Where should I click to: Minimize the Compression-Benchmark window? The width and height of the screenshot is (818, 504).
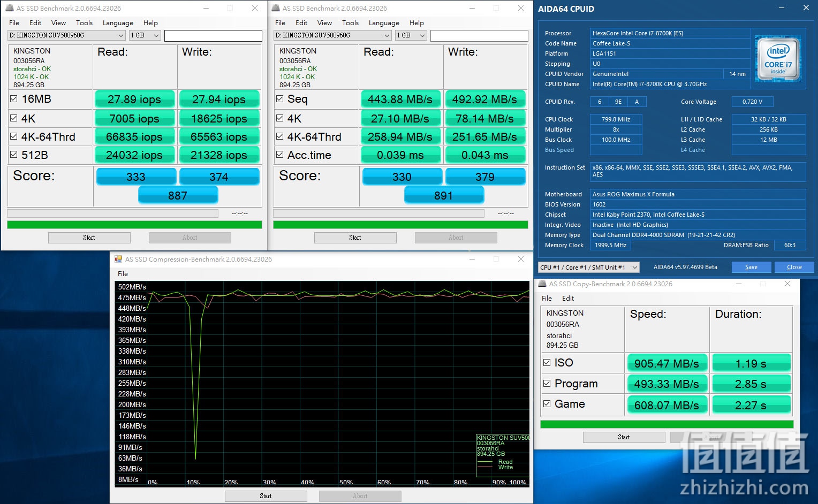[x=473, y=259]
